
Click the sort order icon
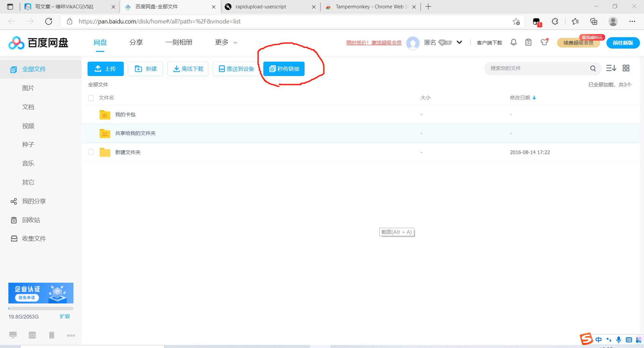tap(611, 68)
